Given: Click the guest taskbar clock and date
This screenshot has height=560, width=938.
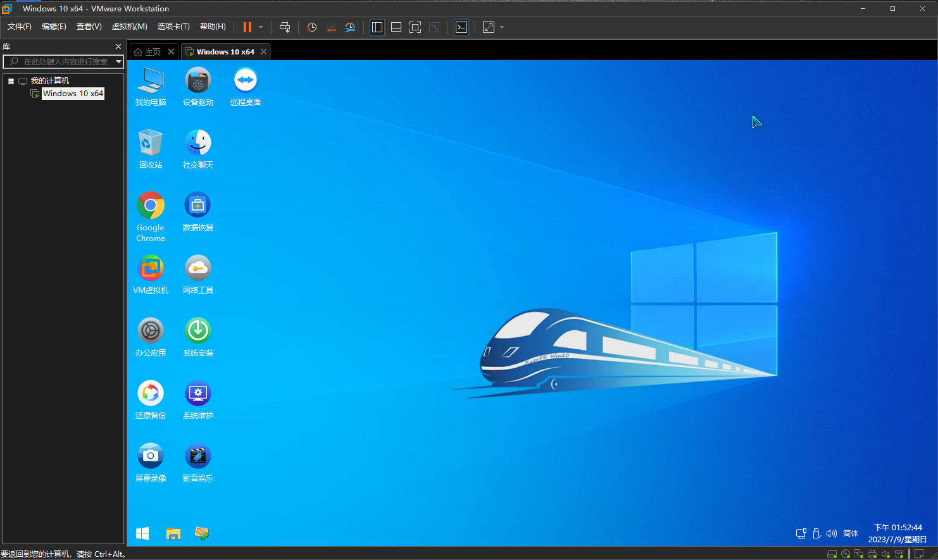Looking at the screenshot, I should pos(897,533).
